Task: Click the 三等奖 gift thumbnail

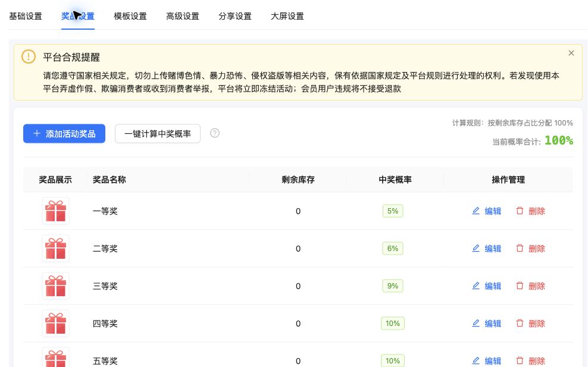Action: point(55,286)
